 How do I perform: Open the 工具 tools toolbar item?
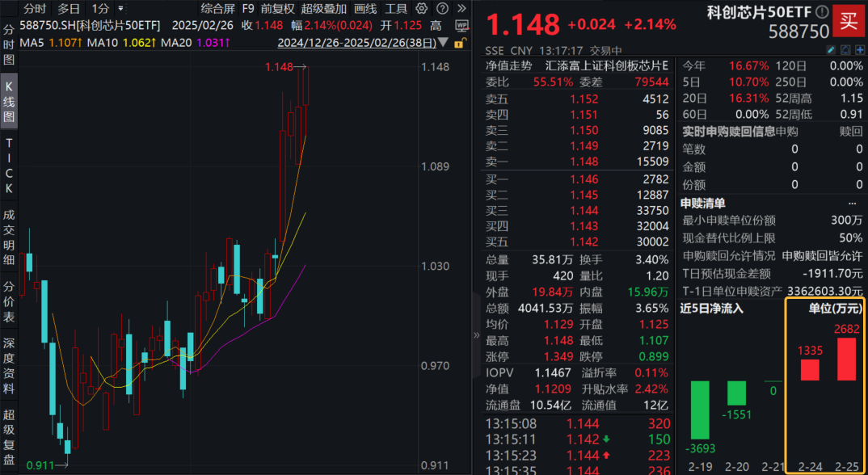click(x=396, y=9)
